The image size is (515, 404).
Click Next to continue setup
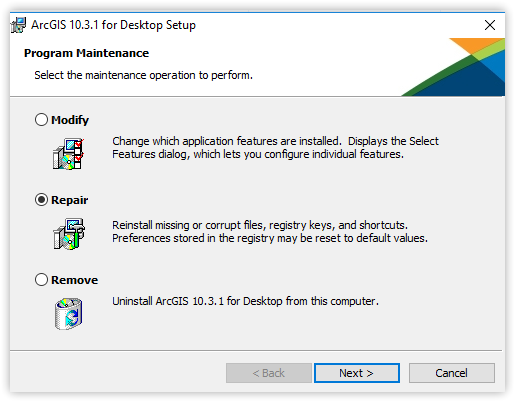pyautogui.click(x=357, y=373)
